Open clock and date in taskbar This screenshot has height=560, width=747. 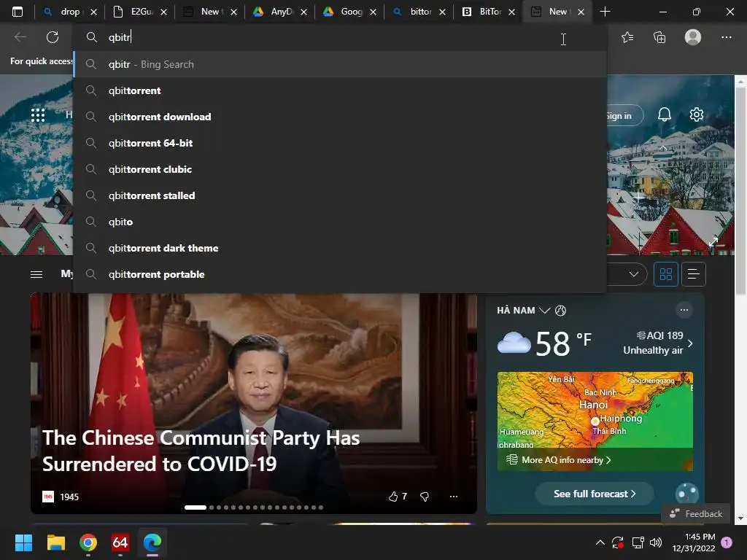pos(694,542)
